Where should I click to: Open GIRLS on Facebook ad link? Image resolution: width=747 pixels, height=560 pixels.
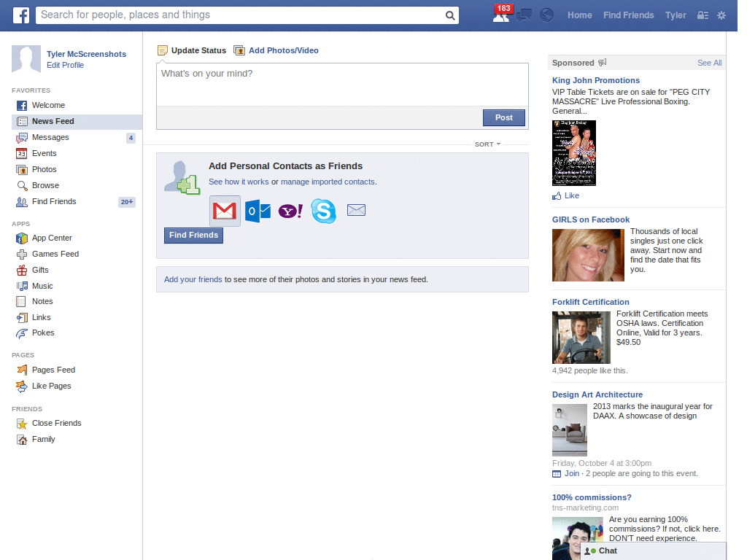(x=591, y=219)
